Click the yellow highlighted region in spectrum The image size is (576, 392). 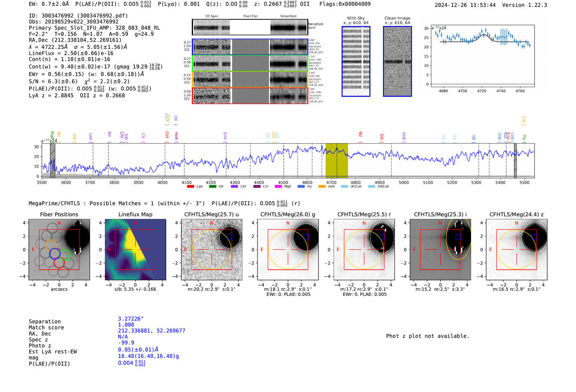pyautogui.click(x=337, y=160)
